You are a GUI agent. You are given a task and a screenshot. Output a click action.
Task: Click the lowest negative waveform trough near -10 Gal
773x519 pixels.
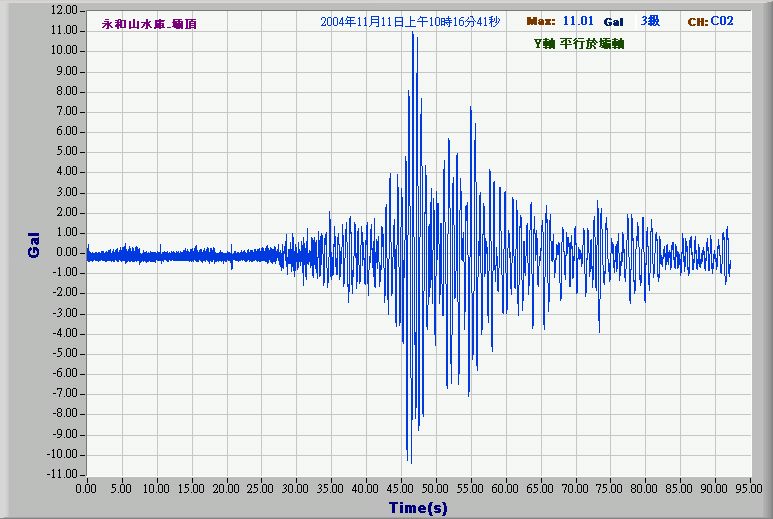click(x=409, y=462)
